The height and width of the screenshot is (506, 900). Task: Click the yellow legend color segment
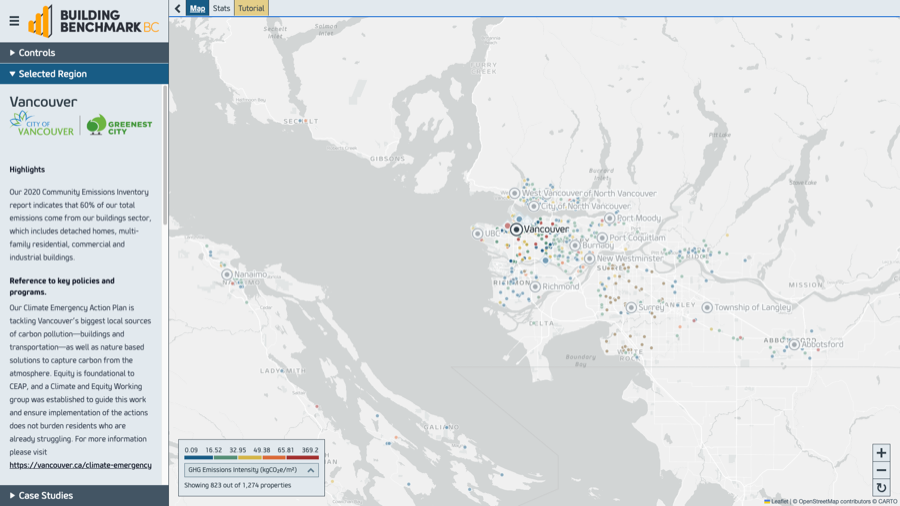[250, 458]
